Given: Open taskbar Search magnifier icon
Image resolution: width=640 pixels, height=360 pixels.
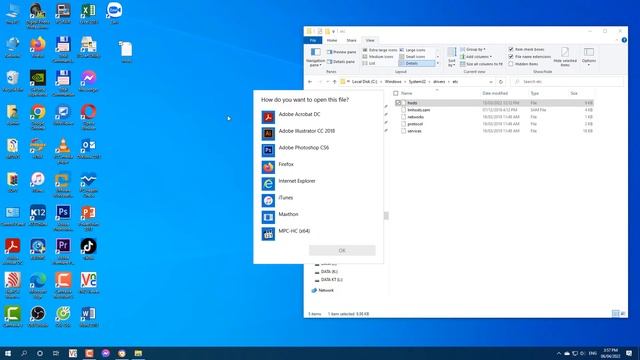Looking at the screenshot, I should (x=24, y=353).
